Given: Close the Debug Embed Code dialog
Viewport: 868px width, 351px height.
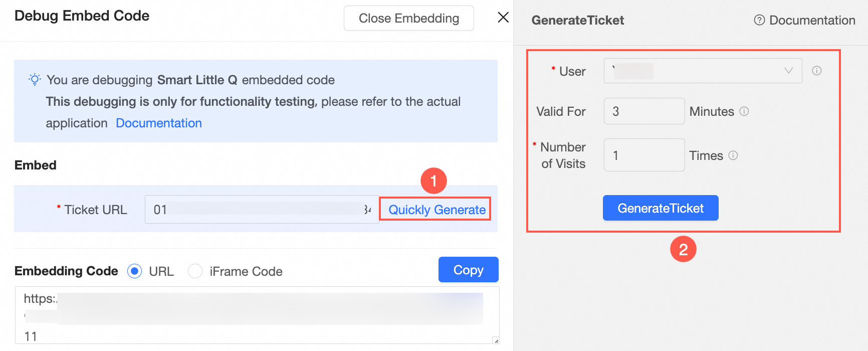Looking at the screenshot, I should (503, 18).
